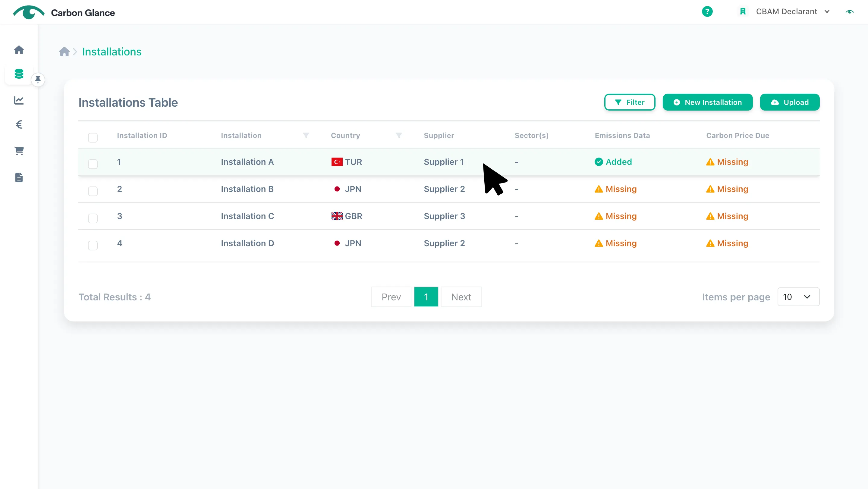Click the Installation ID column header
868x489 pixels.
click(x=142, y=135)
